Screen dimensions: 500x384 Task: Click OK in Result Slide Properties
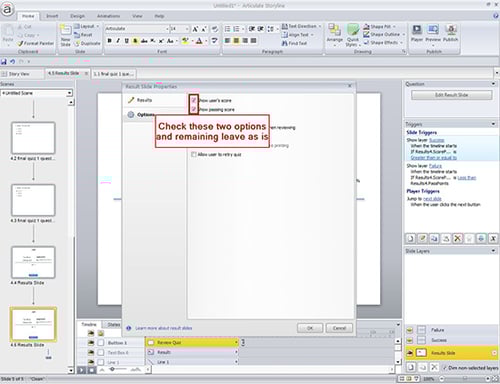310,328
